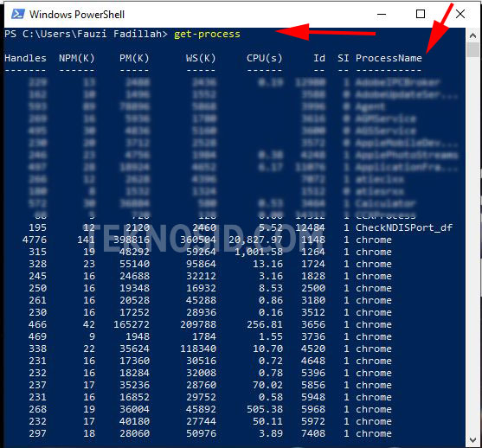The image size is (482, 448).
Task: Click the Id value 12484
Action: click(310, 227)
